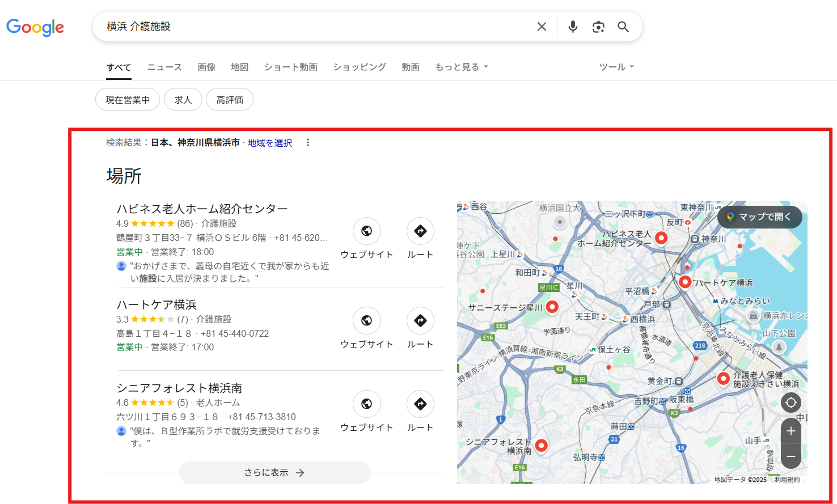The width and height of the screenshot is (837, 504).
Task: Open Google Lens camera search
Action: tap(598, 26)
